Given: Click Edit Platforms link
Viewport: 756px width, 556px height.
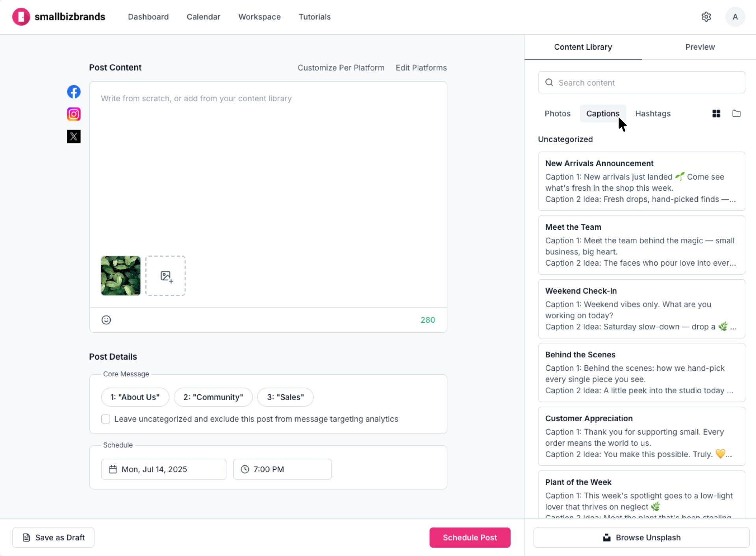Looking at the screenshot, I should click(421, 68).
